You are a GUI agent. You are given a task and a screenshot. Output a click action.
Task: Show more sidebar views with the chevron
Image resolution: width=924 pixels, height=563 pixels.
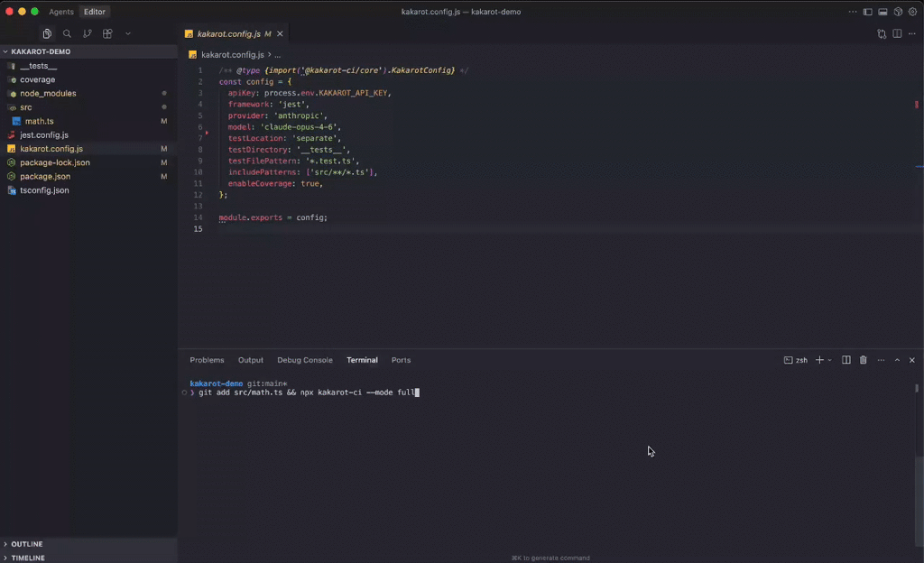[128, 33]
